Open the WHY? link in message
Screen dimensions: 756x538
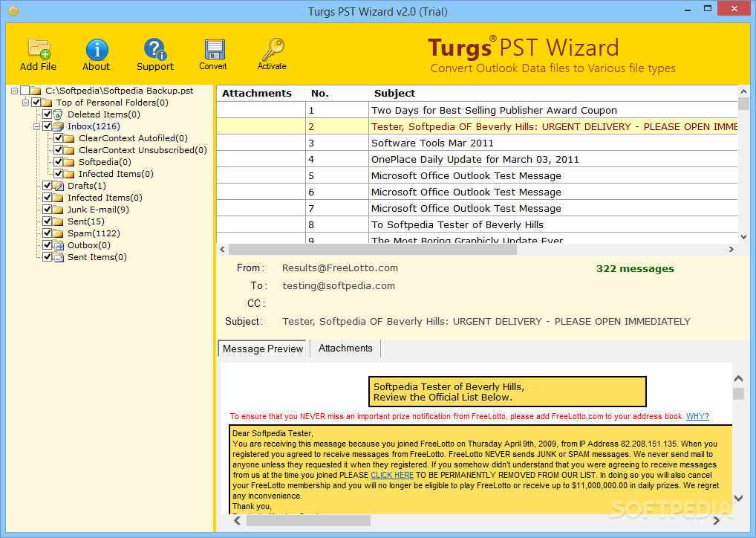coord(697,416)
